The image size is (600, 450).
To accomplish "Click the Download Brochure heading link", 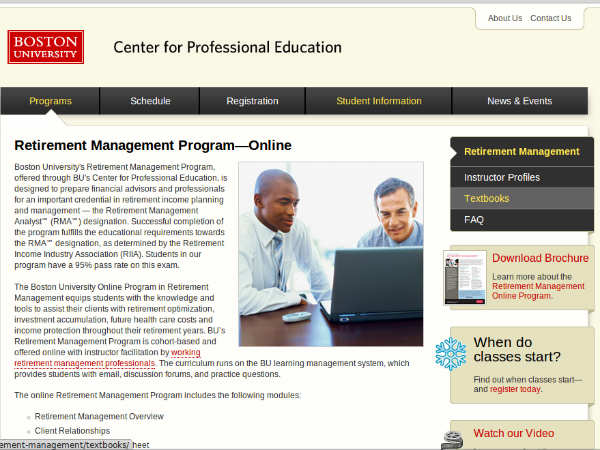I will (x=540, y=258).
